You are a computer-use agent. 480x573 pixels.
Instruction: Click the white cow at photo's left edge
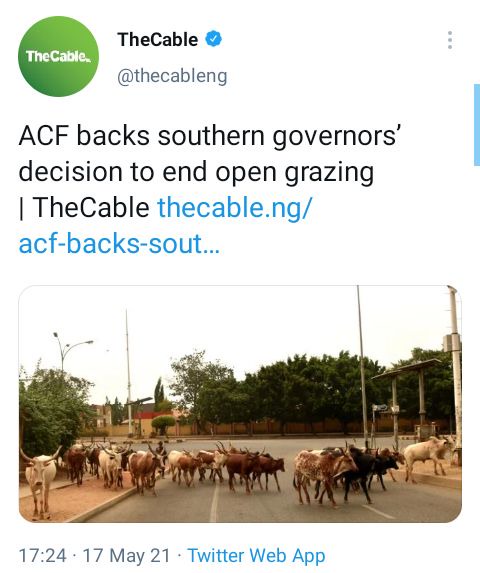[x=41, y=481]
